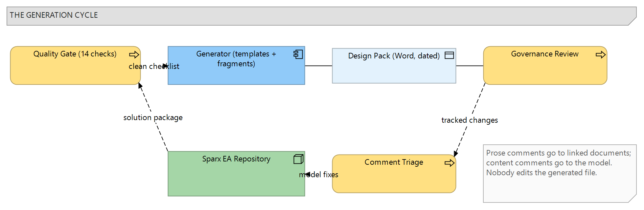Click the "solution package" connector label
Screen dimensions: 644x210
coord(153,117)
